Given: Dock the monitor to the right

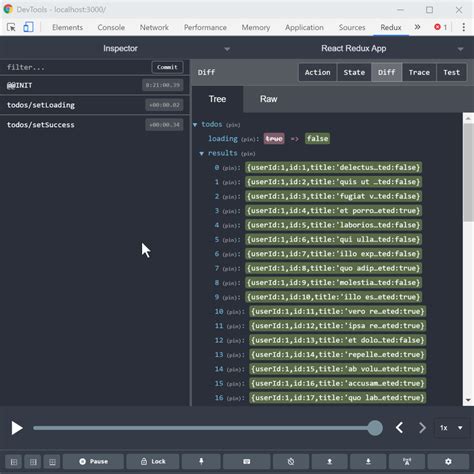Looking at the screenshot, I should pos(33,462).
